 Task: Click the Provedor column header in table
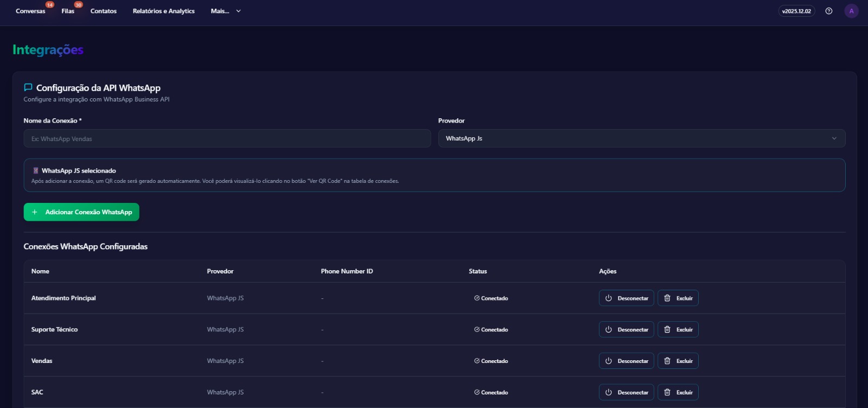click(x=220, y=271)
